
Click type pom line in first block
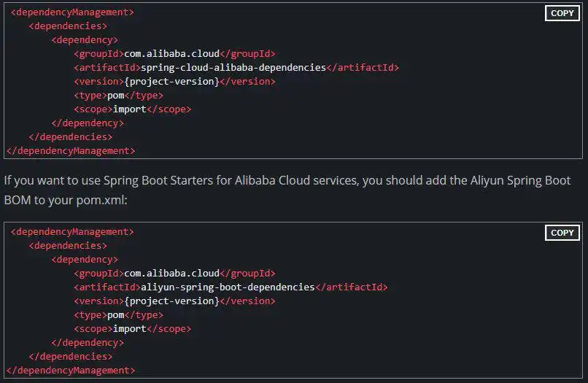pyautogui.click(x=118, y=96)
